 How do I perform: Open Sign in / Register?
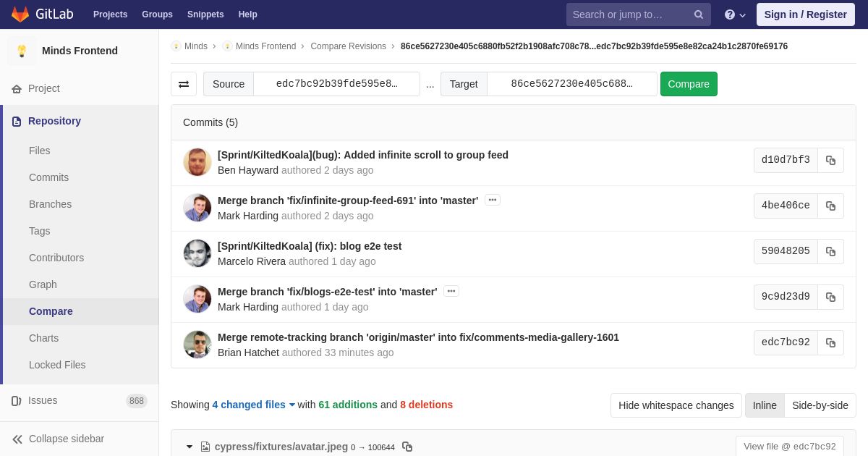[x=805, y=14]
